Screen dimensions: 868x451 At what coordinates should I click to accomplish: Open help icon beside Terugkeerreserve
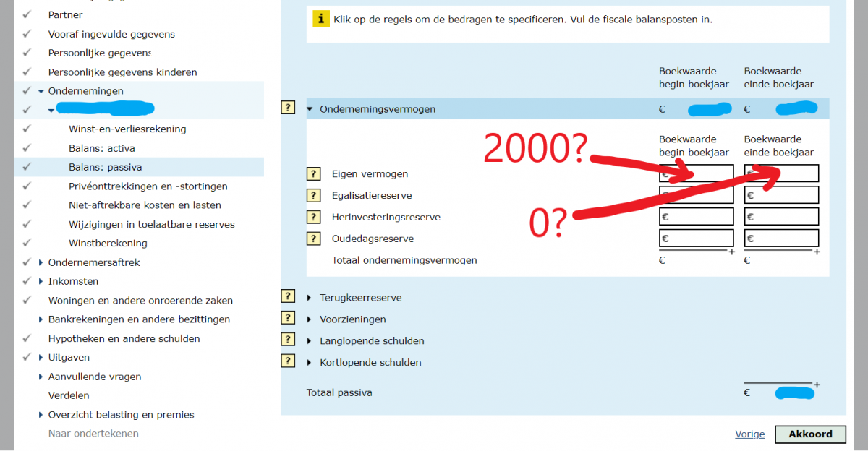click(288, 296)
